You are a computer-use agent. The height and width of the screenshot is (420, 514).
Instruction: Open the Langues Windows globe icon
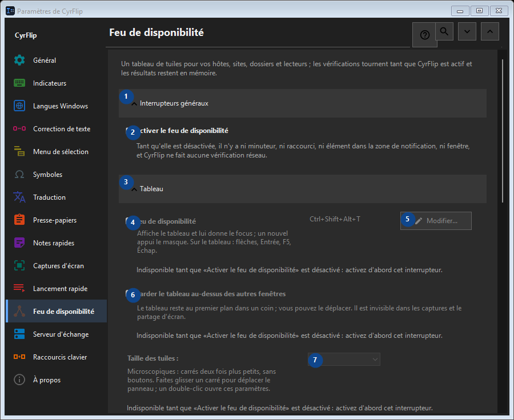[x=19, y=106]
